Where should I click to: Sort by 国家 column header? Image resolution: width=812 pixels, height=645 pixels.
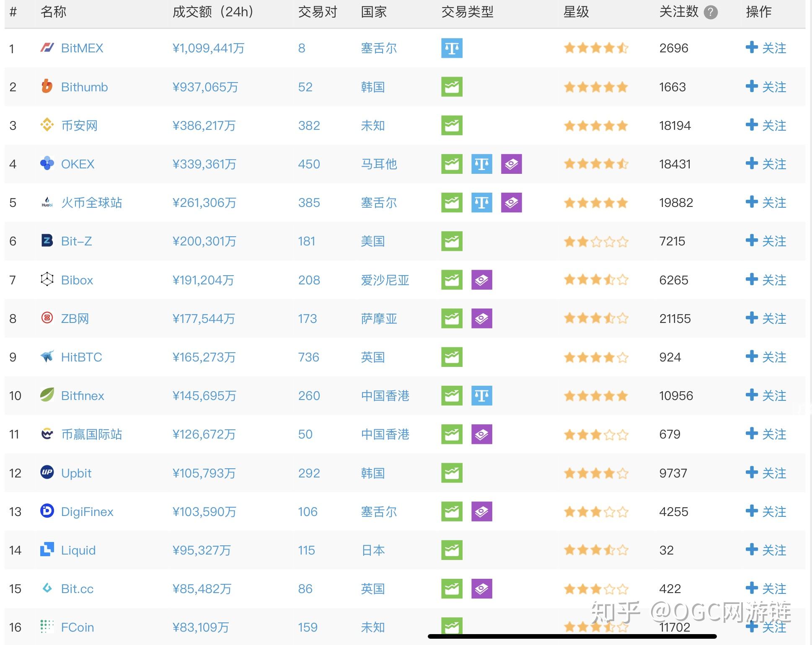(x=374, y=12)
